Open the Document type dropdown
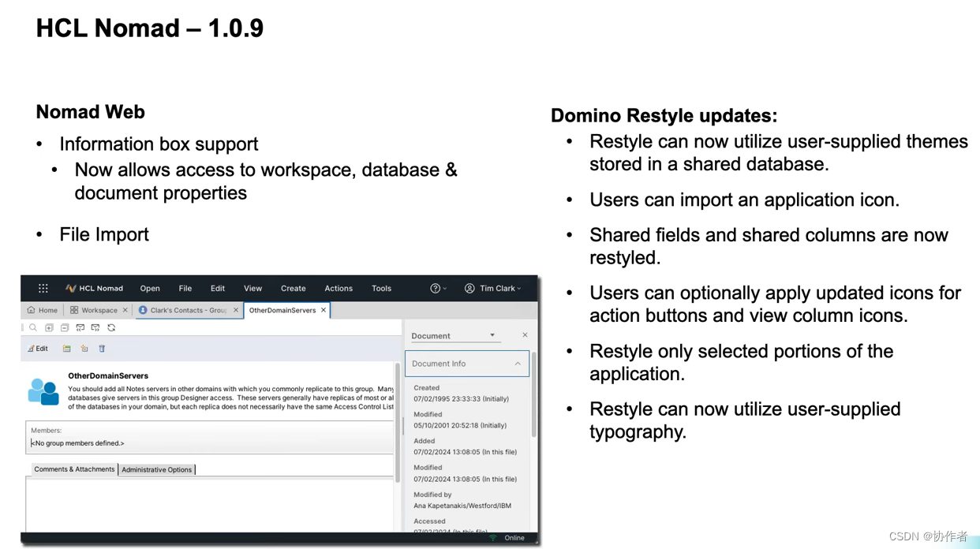The height and width of the screenshot is (549, 980). (x=455, y=336)
